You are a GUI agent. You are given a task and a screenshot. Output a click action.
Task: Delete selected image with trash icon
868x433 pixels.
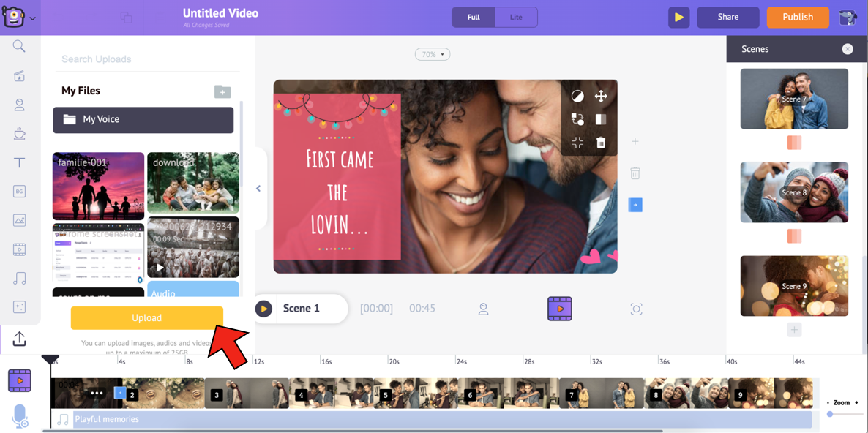pyautogui.click(x=600, y=143)
